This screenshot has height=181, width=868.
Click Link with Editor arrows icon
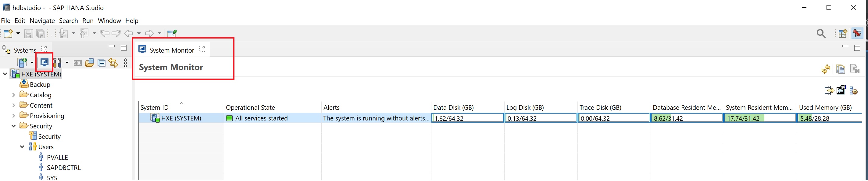(x=113, y=63)
